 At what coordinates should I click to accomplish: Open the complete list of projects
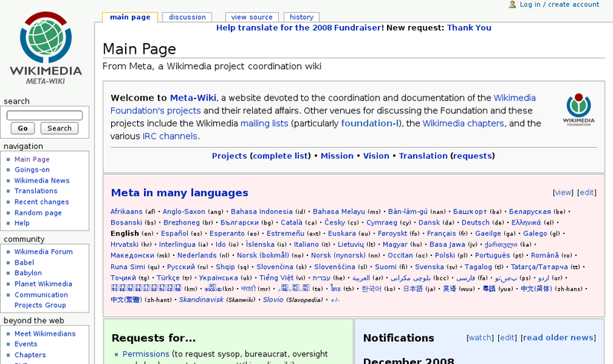pos(280,156)
